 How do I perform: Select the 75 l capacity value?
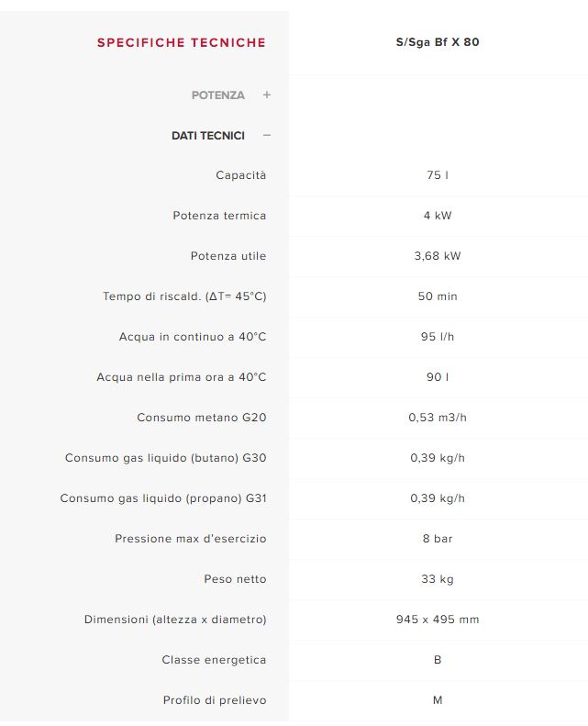(x=438, y=175)
